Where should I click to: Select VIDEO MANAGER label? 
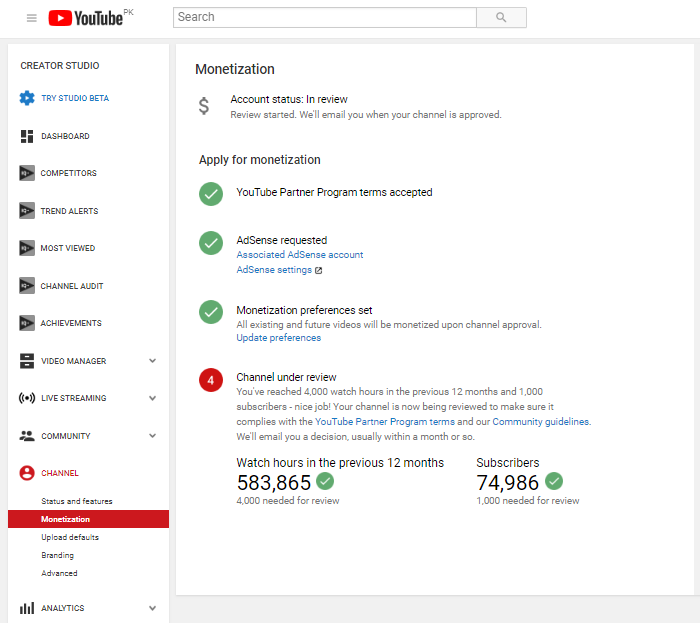[x=74, y=361]
